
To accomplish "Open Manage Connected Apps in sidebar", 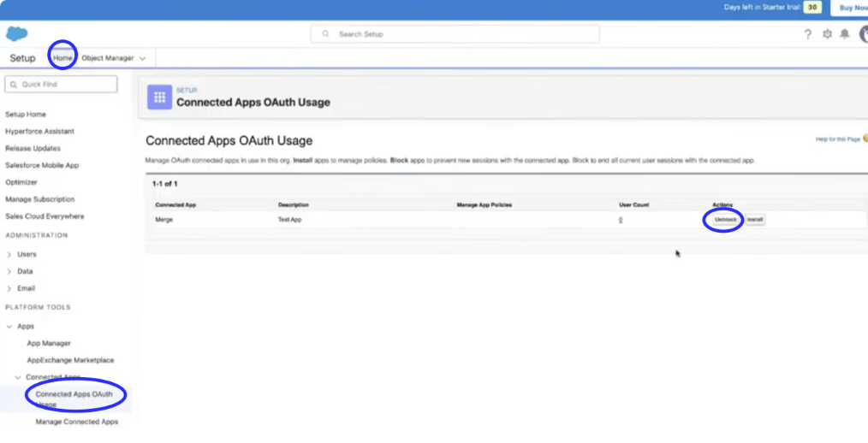I will [77, 422].
